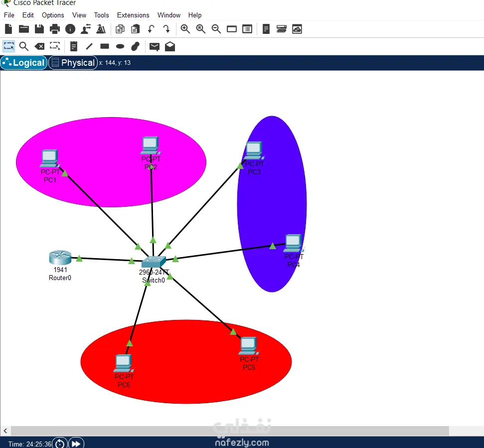Viewport: 484px width, 448px height.
Task: Activate the Resize Shape tool
Action: pos(55,46)
